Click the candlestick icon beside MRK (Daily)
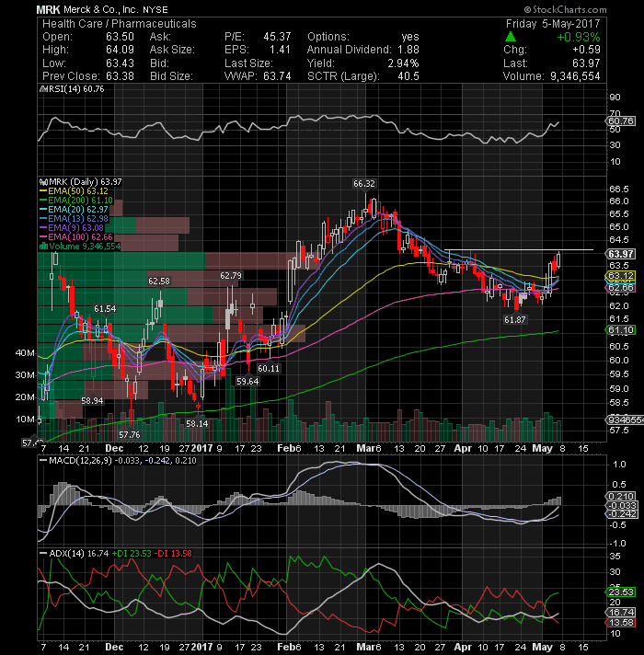This screenshot has width=644, height=655. tap(43, 182)
